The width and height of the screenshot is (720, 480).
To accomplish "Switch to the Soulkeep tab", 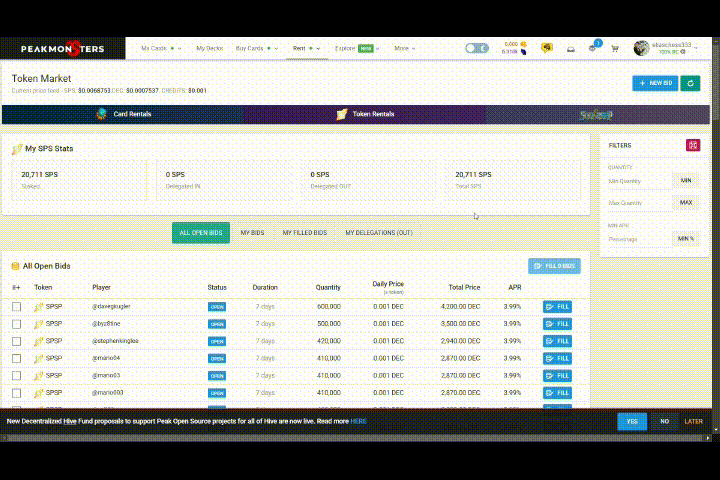I will (x=596, y=114).
